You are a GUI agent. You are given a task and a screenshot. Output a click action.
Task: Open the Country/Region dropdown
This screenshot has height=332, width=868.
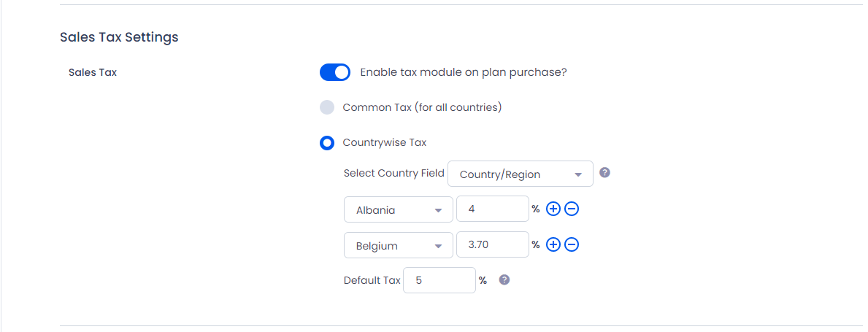(520, 174)
